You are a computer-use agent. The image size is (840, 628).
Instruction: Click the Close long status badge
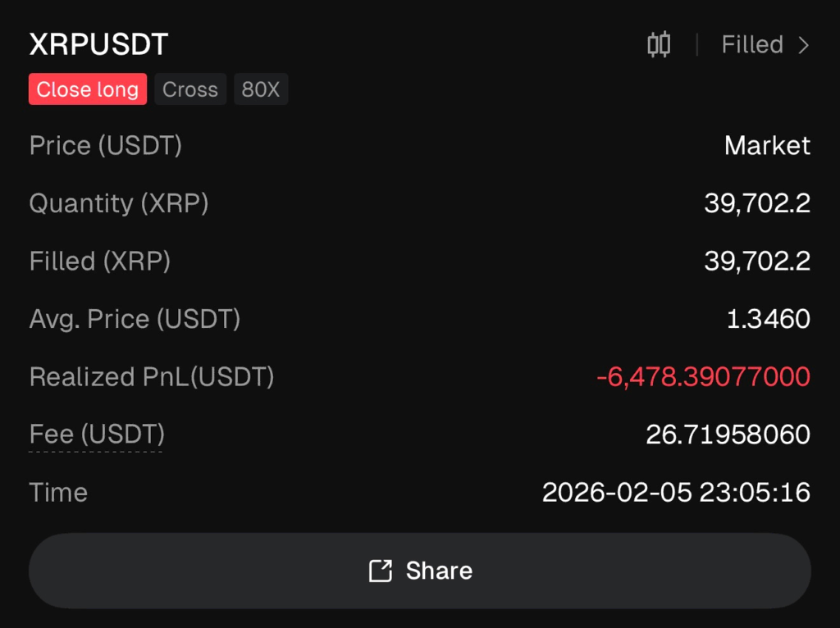pos(87,89)
